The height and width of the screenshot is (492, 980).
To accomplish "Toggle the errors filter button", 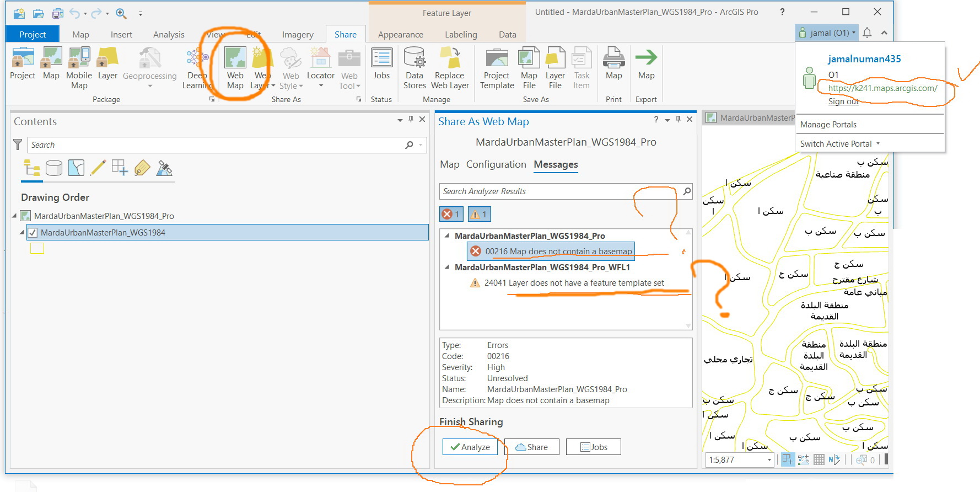I will tap(451, 214).
